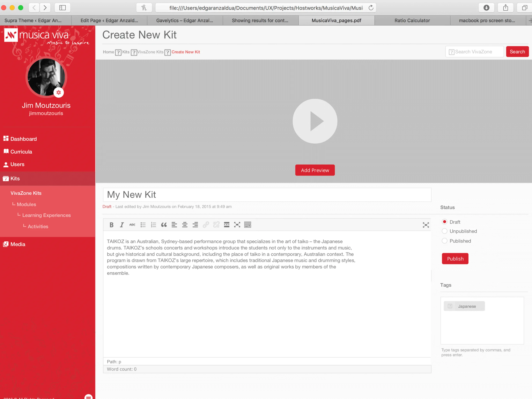Show the toolbar kitchen sink icon
This screenshot has height=399, width=532.
(x=248, y=225)
